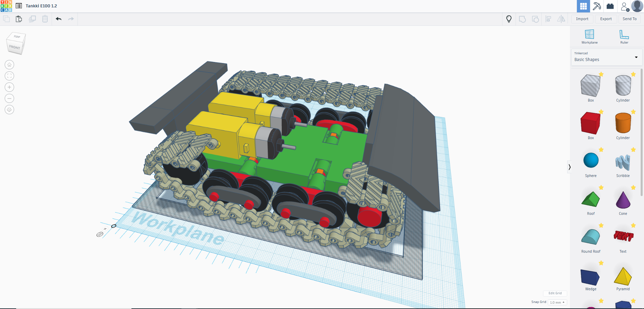Toggle favorite star on Scribble
644x309 pixels.
click(633, 149)
